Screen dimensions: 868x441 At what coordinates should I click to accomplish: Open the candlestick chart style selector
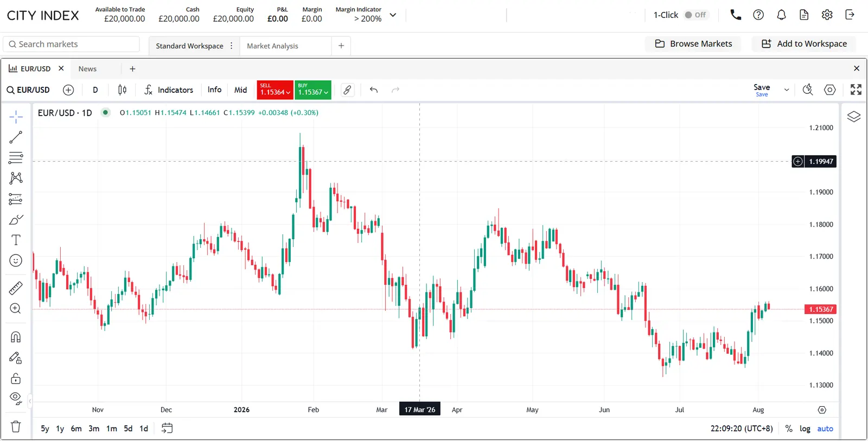tap(122, 90)
